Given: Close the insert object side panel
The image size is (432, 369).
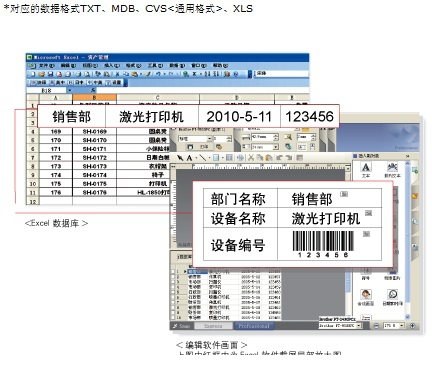Looking at the screenshot, I should pyautogui.click(x=407, y=156).
